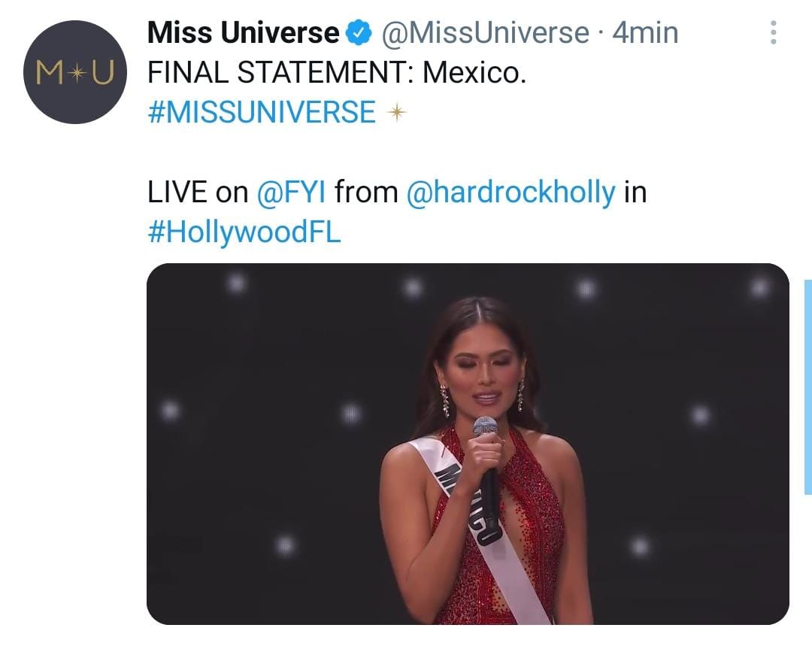The height and width of the screenshot is (646, 812).
Task: Click the word "from" in the tweet
Action: click(366, 193)
